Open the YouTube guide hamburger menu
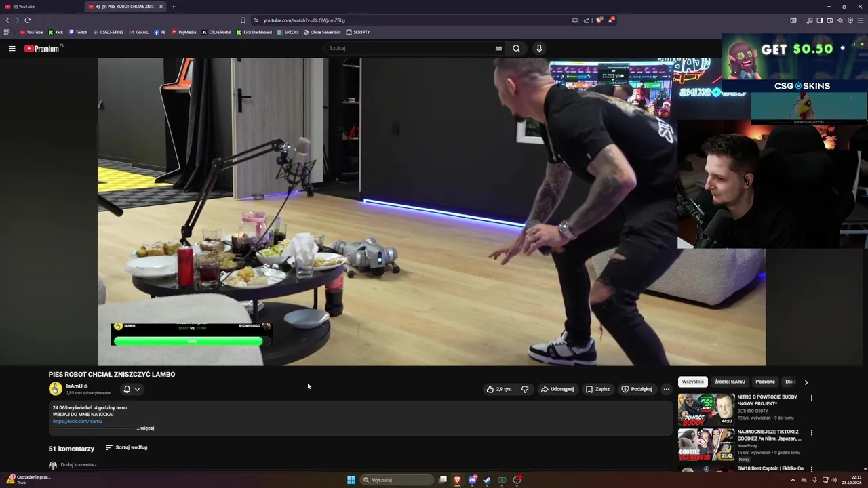The image size is (868, 488). click(12, 48)
